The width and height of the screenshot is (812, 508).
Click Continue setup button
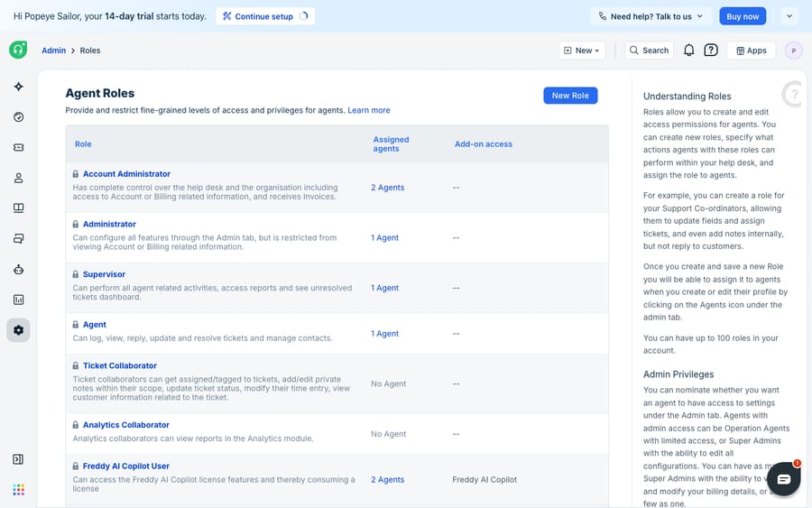pyautogui.click(x=264, y=16)
